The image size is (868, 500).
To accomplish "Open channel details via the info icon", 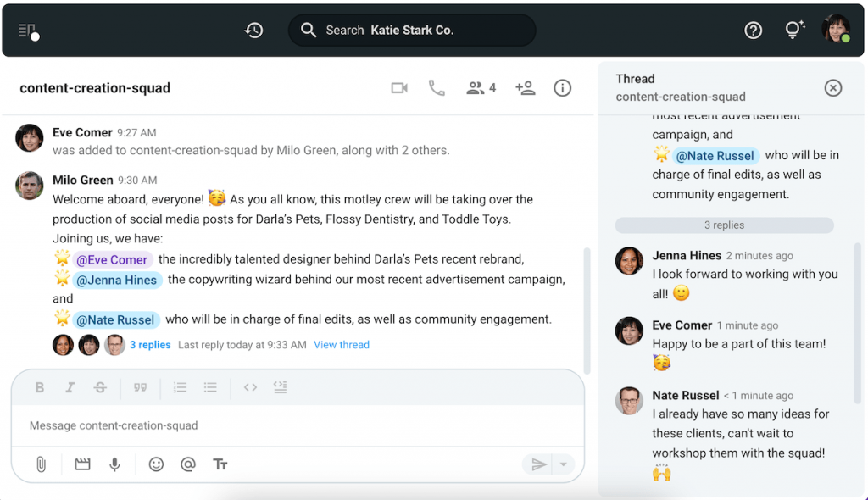I will 562,87.
